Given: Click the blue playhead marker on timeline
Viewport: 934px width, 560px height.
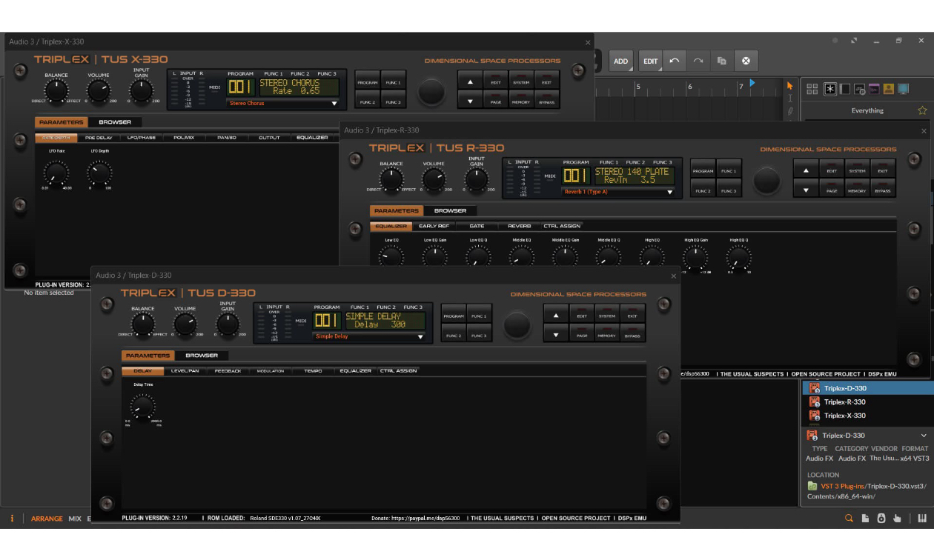Looking at the screenshot, I should [x=752, y=83].
